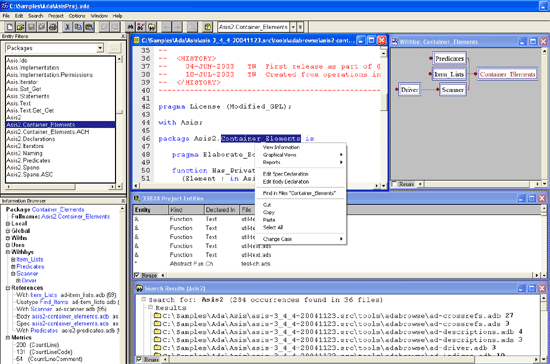Expand the Withs node in Information Browser
This screenshot has height=364, width=550.
8,238
